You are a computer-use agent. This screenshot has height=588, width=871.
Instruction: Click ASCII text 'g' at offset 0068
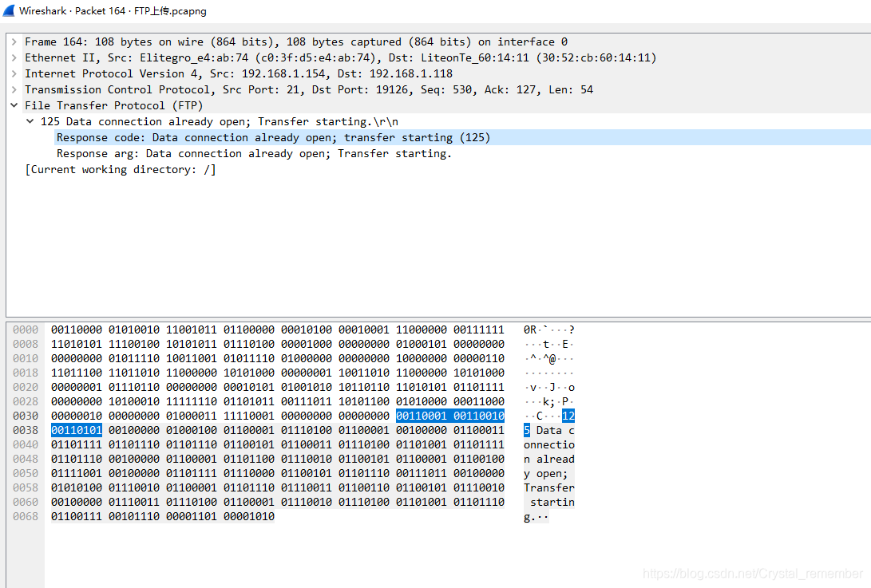[x=527, y=517]
